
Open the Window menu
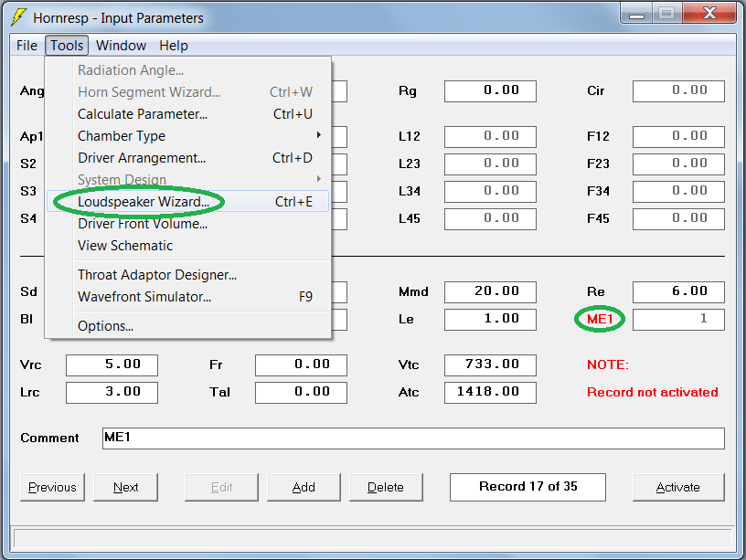[x=121, y=46]
